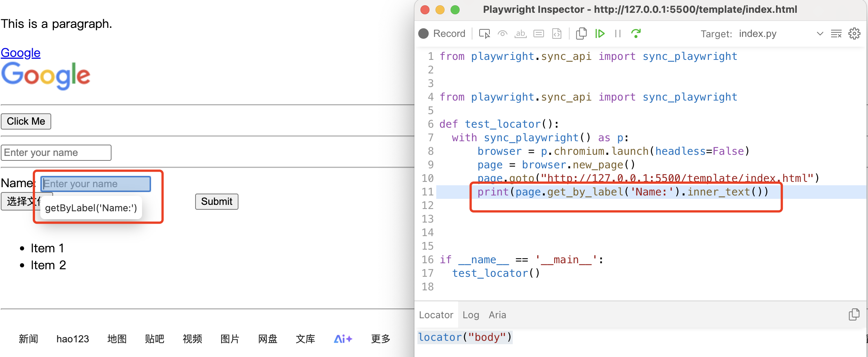
Task: Open Inspector settings gear
Action: (x=854, y=34)
